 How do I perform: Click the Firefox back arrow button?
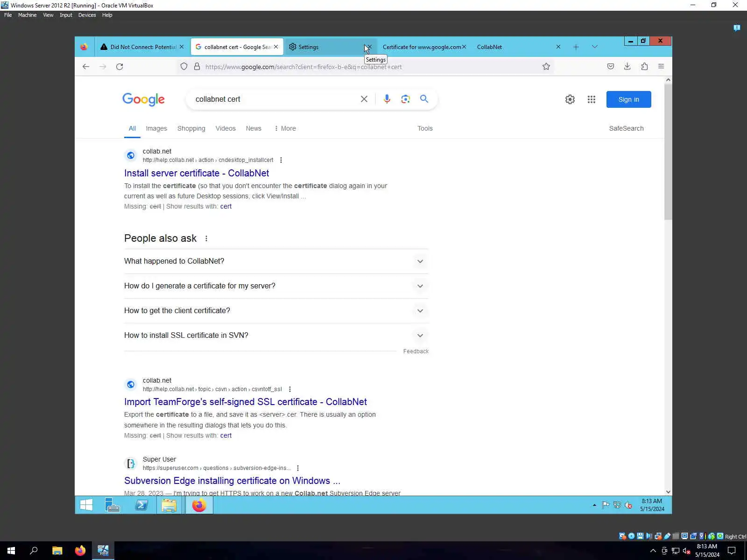[86, 67]
